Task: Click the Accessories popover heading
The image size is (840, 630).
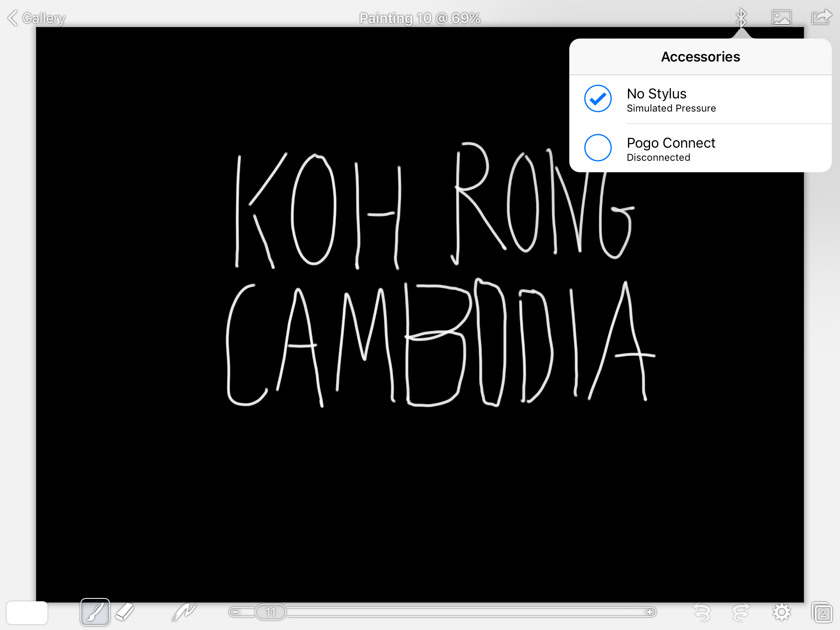Action: [701, 57]
